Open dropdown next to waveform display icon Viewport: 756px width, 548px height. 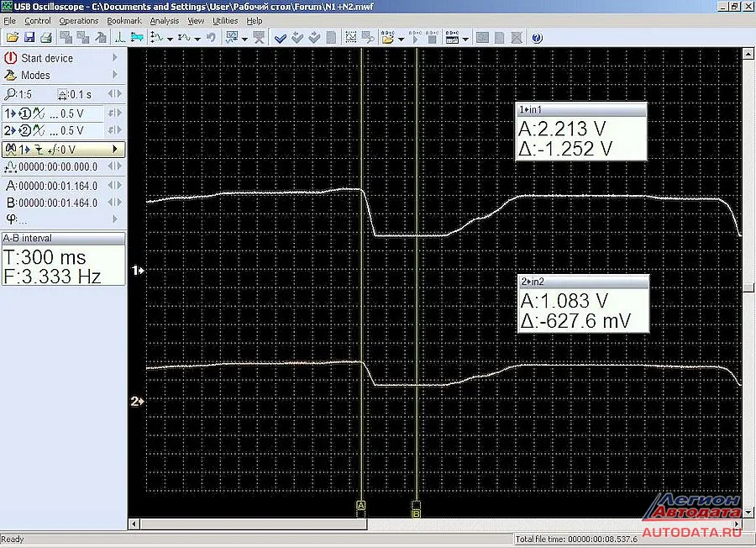244,39
